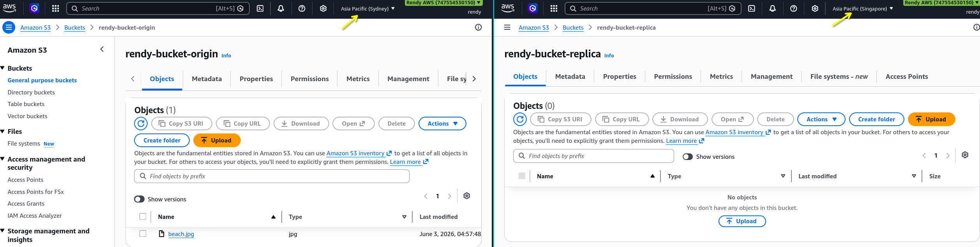Open the Asia Pacific (Sydney) region dropdown

367,9
